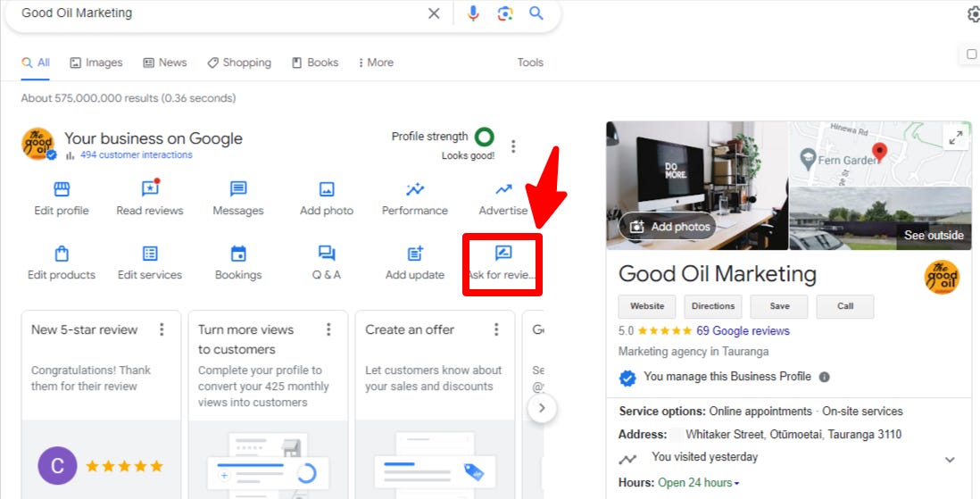980x499 pixels.
Task: Click the Call button
Action: 845,306
